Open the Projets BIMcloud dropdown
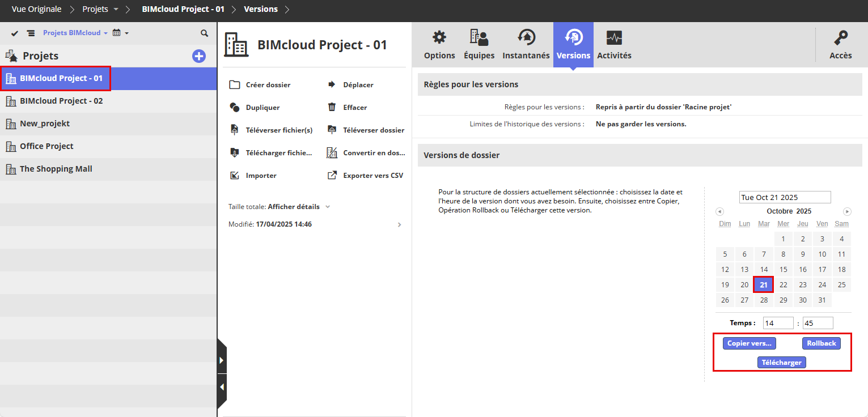This screenshot has width=868, height=417. point(75,33)
